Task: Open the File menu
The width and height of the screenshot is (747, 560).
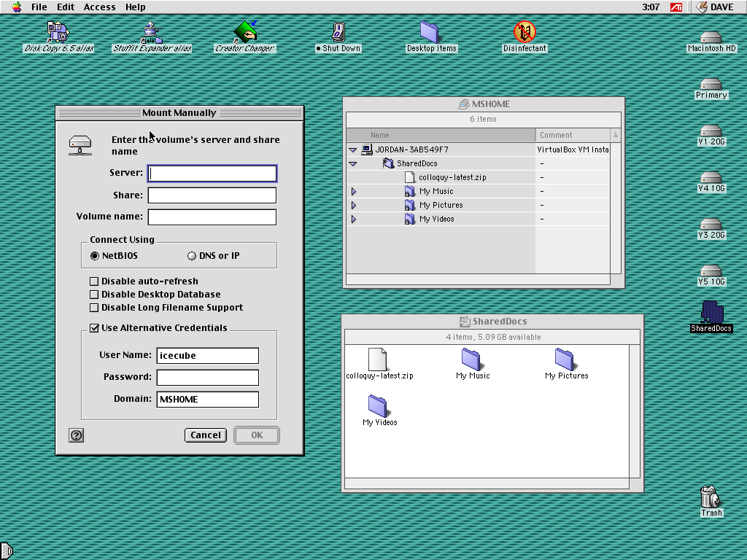Action: coord(39,7)
